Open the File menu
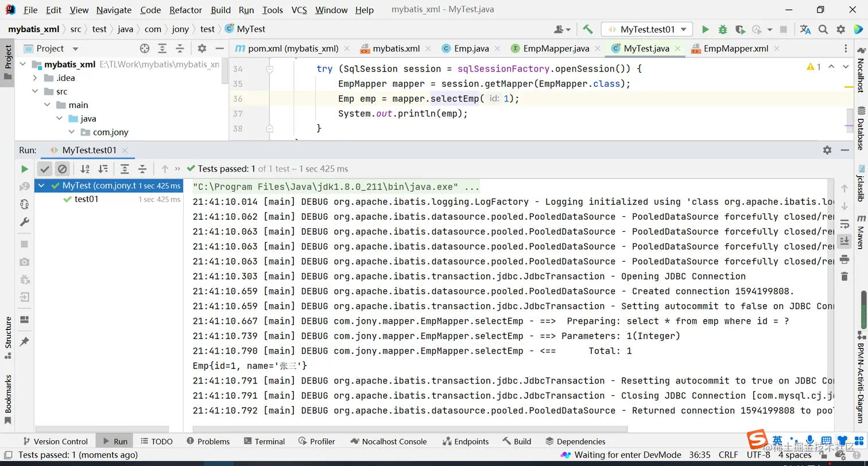Viewport: 868px width, 466px height. click(x=30, y=10)
